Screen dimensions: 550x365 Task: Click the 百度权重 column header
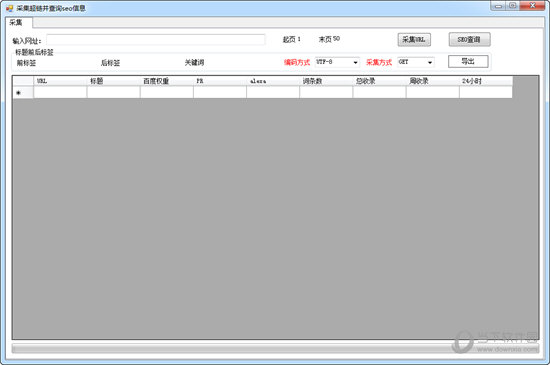[x=167, y=81]
